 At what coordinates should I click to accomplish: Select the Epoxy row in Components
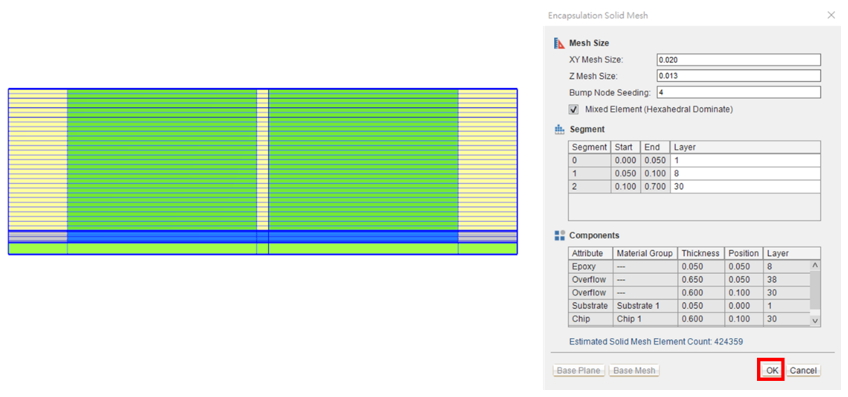tap(689, 266)
